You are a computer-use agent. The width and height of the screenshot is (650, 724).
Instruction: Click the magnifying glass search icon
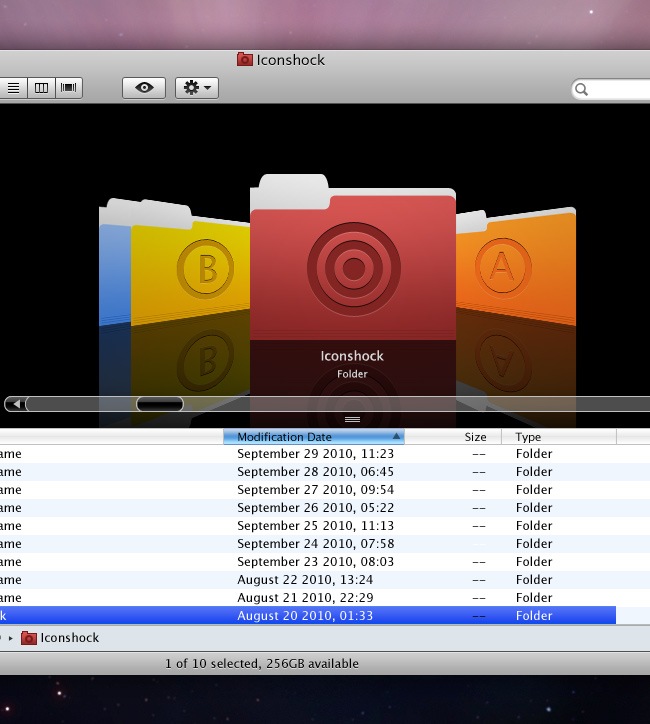[582, 89]
